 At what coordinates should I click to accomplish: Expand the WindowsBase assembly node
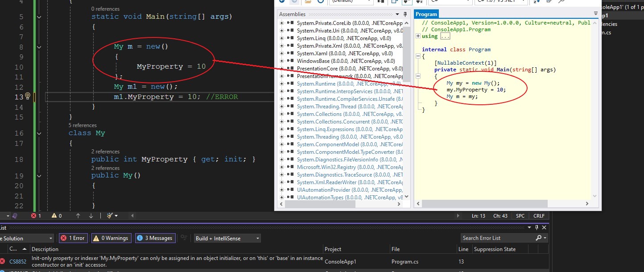[281, 61]
